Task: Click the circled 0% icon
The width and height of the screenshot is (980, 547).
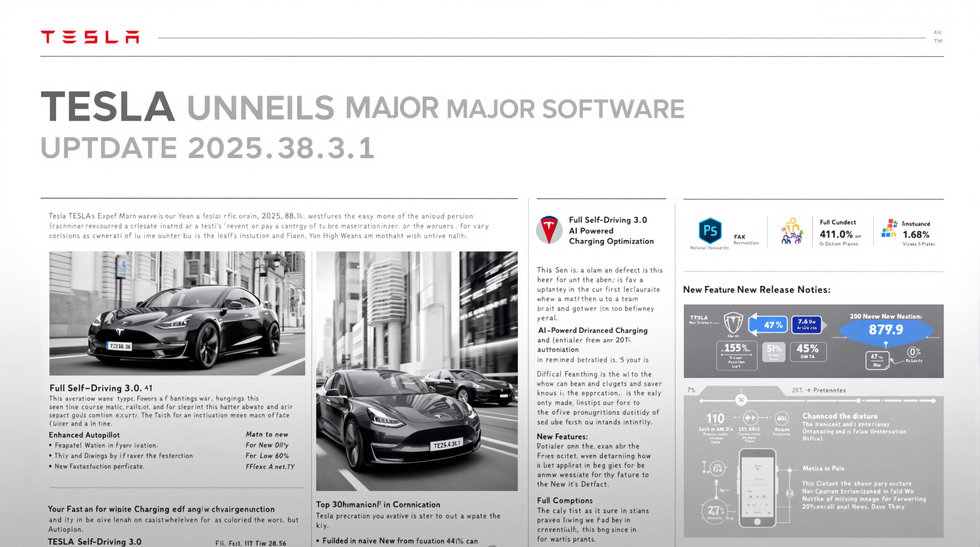Action: tap(913, 351)
